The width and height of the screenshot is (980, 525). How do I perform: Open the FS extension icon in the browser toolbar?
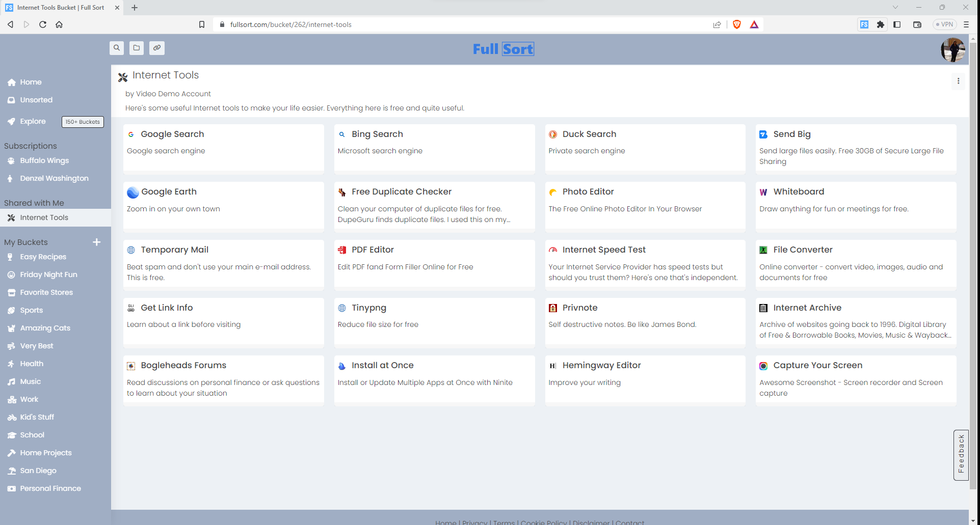point(864,24)
